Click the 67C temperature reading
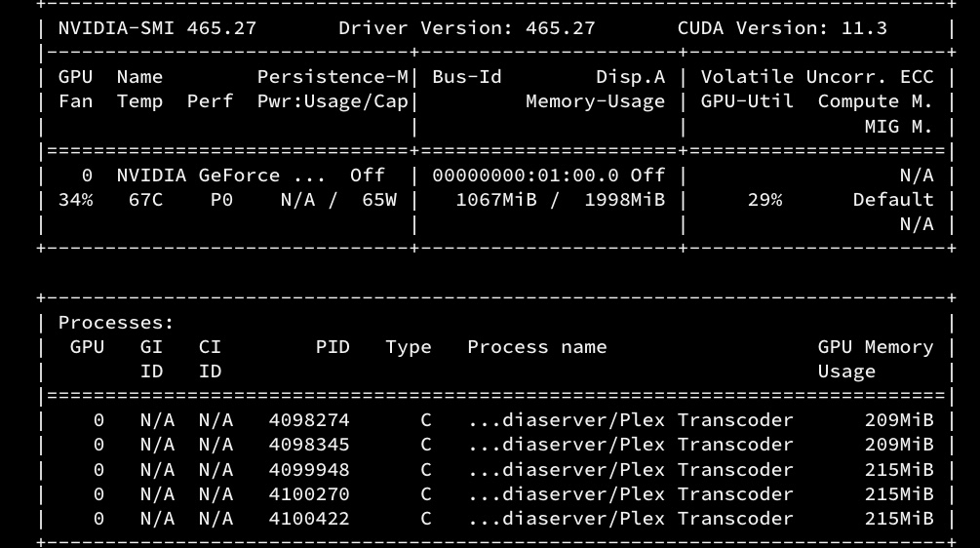 [145, 200]
